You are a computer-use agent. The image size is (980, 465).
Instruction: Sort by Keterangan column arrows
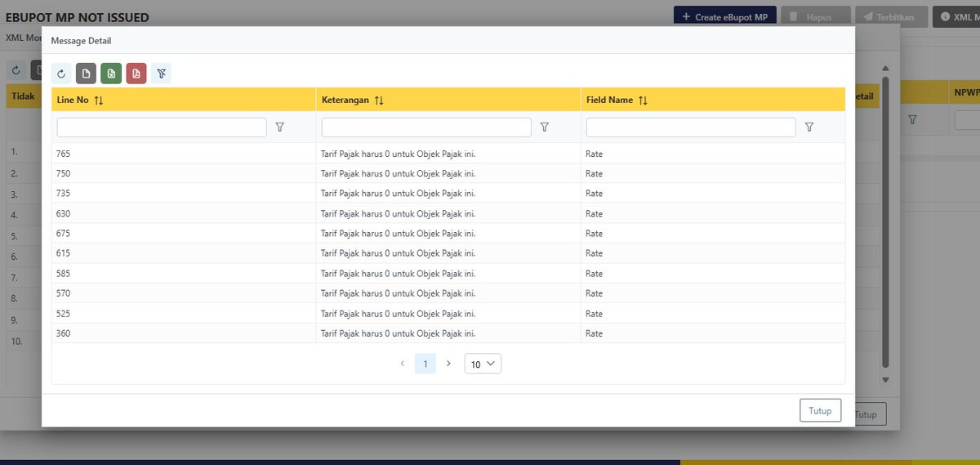tap(379, 100)
